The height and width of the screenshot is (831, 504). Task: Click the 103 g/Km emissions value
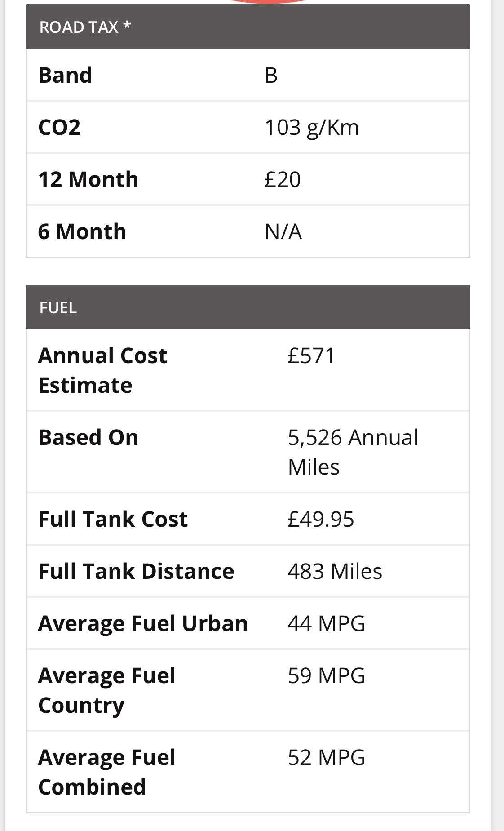(312, 127)
